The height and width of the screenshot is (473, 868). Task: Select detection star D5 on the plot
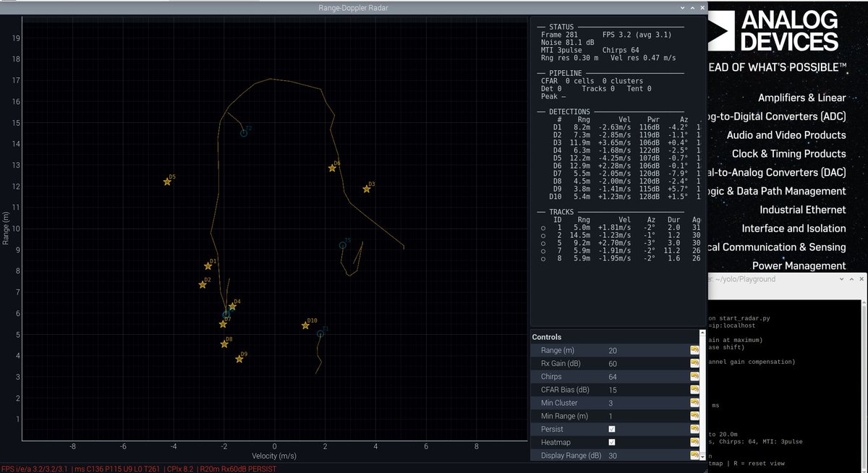point(167,182)
